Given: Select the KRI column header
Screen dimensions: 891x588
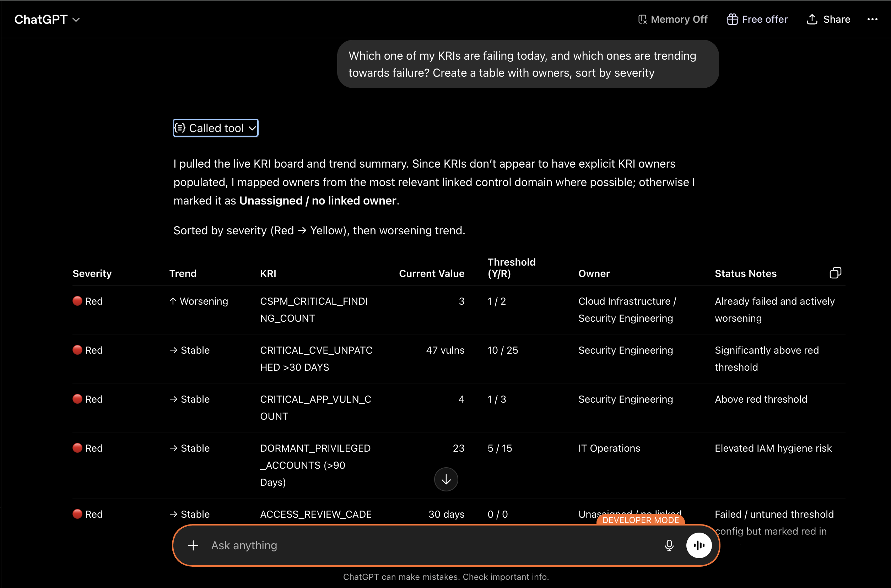Looking at the screenshot, I should [268, 273].
